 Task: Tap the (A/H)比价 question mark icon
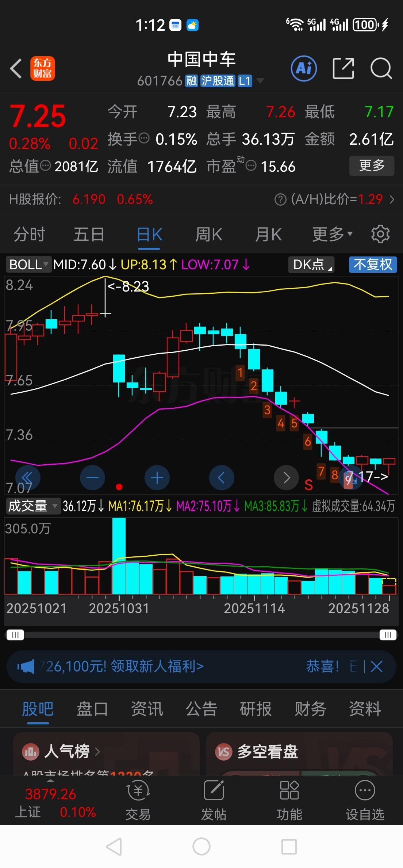[280, 199]
